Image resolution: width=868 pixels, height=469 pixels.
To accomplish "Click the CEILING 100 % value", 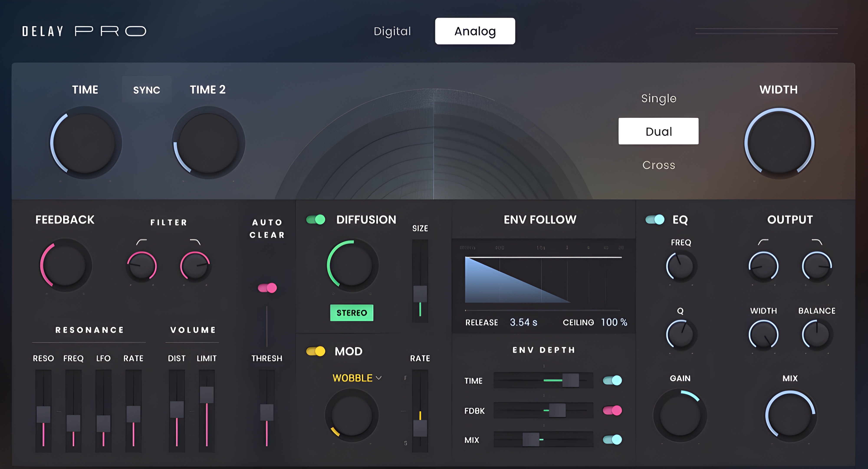I will [614, 322].
